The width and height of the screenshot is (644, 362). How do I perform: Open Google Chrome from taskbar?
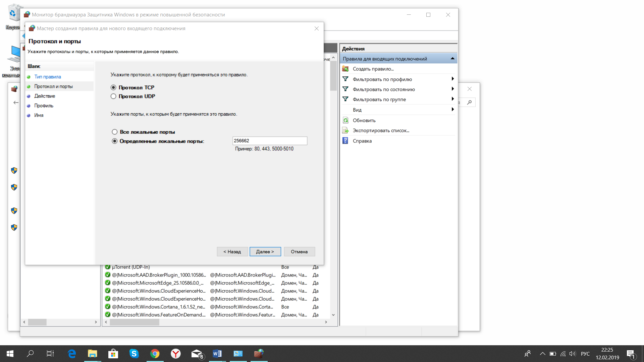click(x=155, y=354)
